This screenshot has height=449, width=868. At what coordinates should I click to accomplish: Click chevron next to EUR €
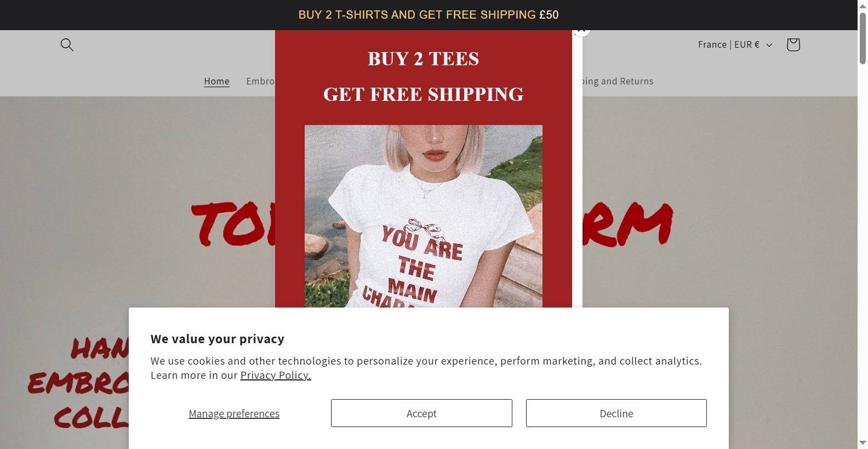769,45
